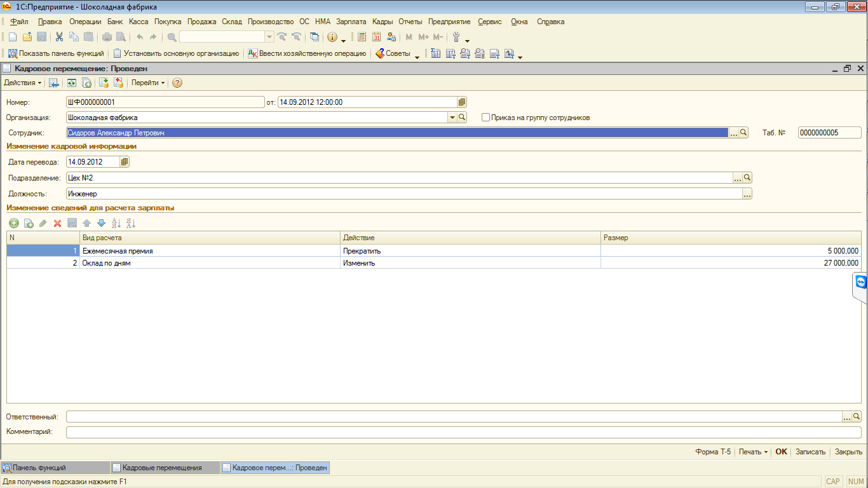
Task: Open the calendar icon showing 31
Action: (376, 37)
